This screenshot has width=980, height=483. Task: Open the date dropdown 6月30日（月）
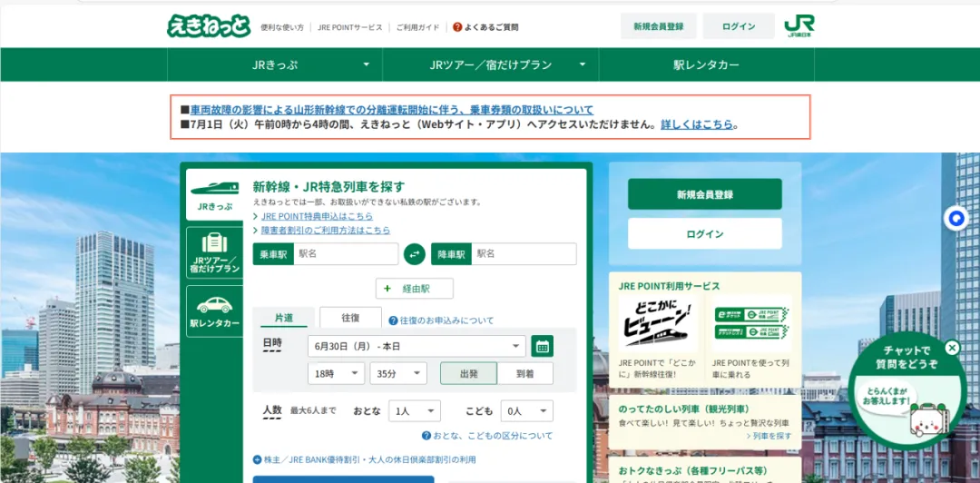[x=416, y=346]
